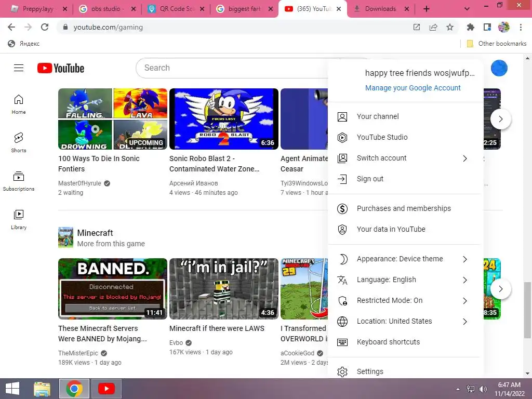This screenshot has height=399, width=532.
Task: Open a new browser tab
Action: pyautogui.click(x=427, y=9)
